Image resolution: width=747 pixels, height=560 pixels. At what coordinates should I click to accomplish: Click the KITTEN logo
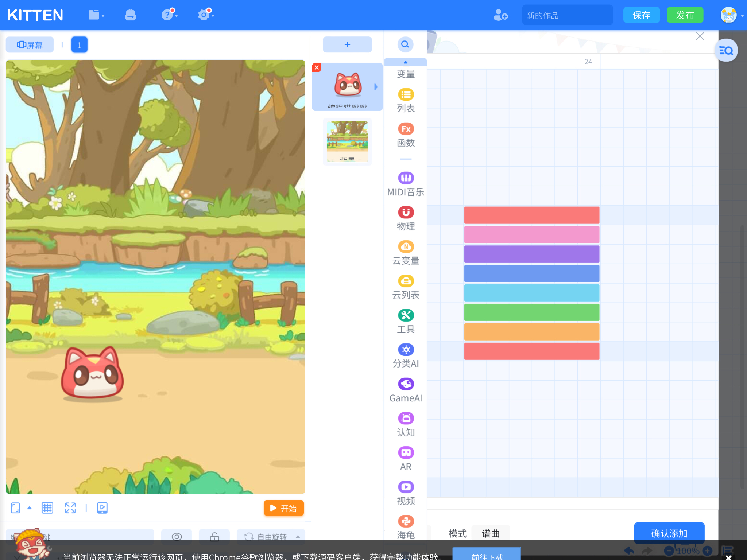tap(35, 15)
